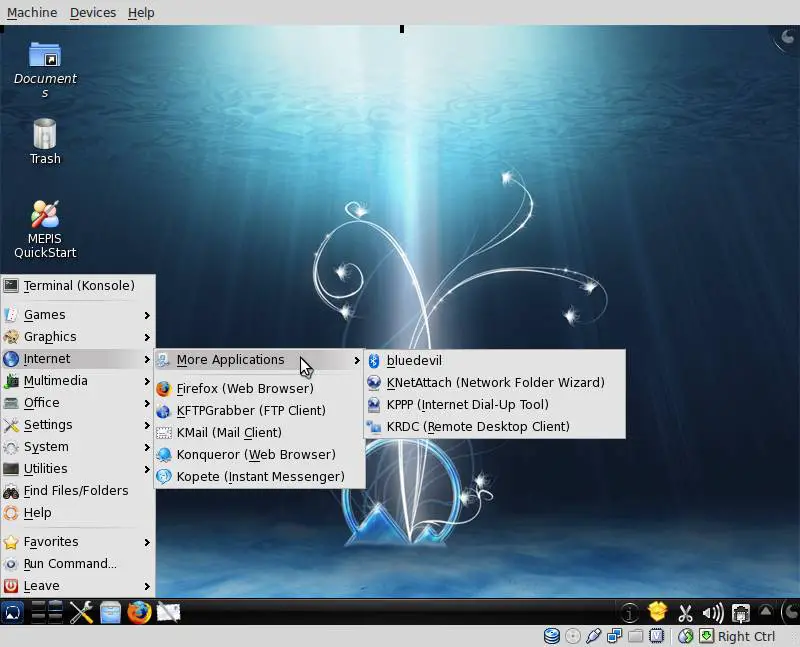Launch KMail (Mail Client)
The height and width of the screenshot is (647, 800).
(x=260, y=433)
